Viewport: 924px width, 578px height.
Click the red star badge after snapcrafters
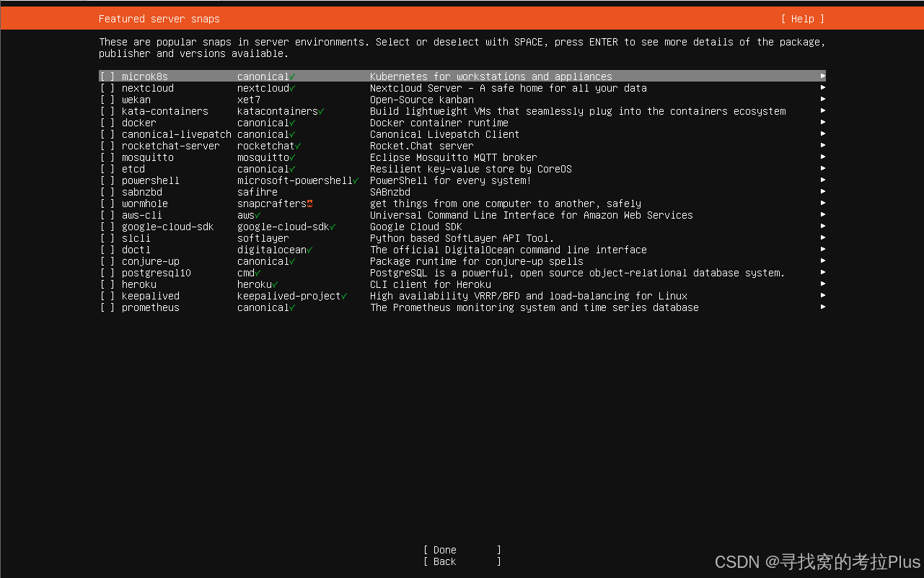(x=309, y=203)
